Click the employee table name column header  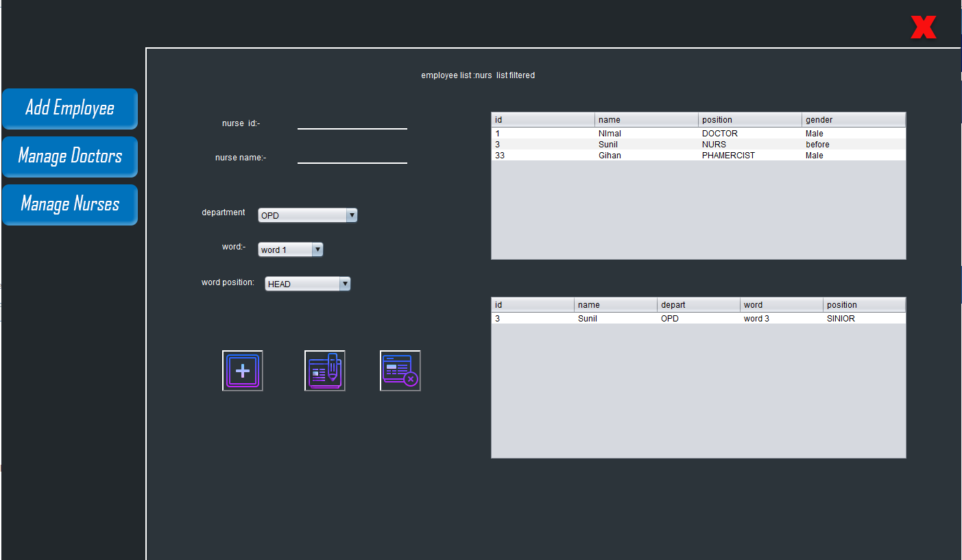coord(647,120)
